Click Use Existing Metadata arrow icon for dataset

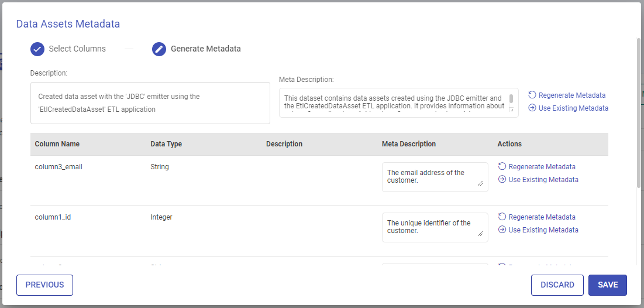click(x=532, y=108)
